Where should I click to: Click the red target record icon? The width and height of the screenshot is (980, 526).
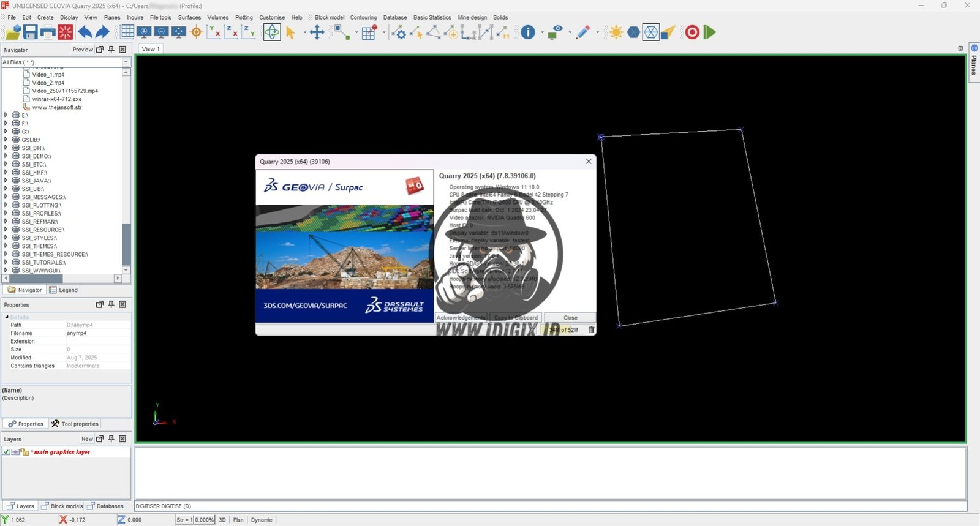click(x=692, y=32)
